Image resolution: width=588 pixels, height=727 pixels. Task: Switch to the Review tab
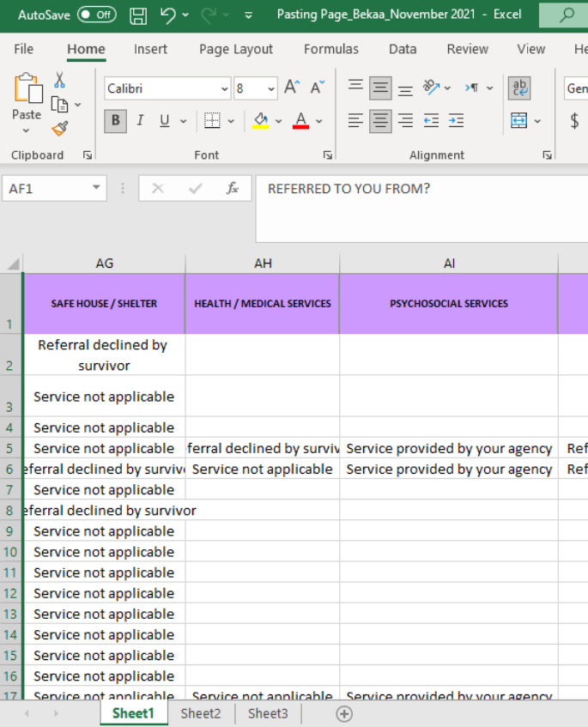pos(468,49)
